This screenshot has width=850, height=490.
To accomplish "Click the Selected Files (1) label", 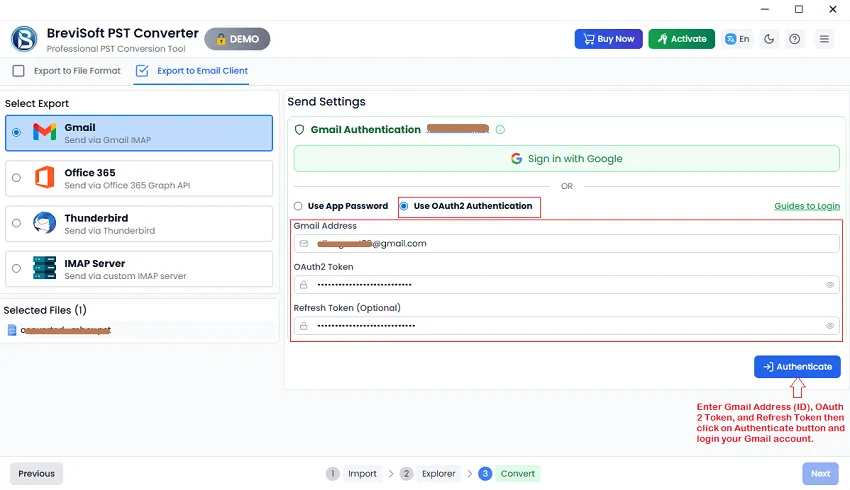I will (45, 310).
